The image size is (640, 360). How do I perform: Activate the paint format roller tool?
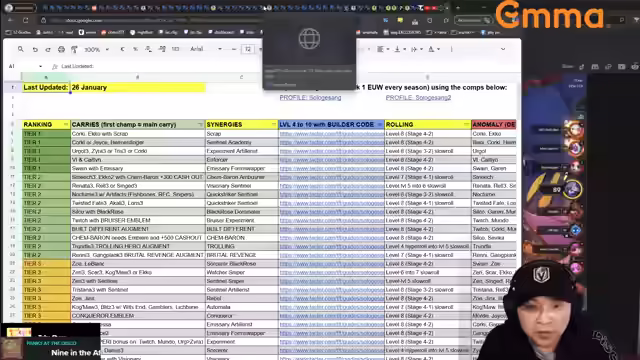74,49
